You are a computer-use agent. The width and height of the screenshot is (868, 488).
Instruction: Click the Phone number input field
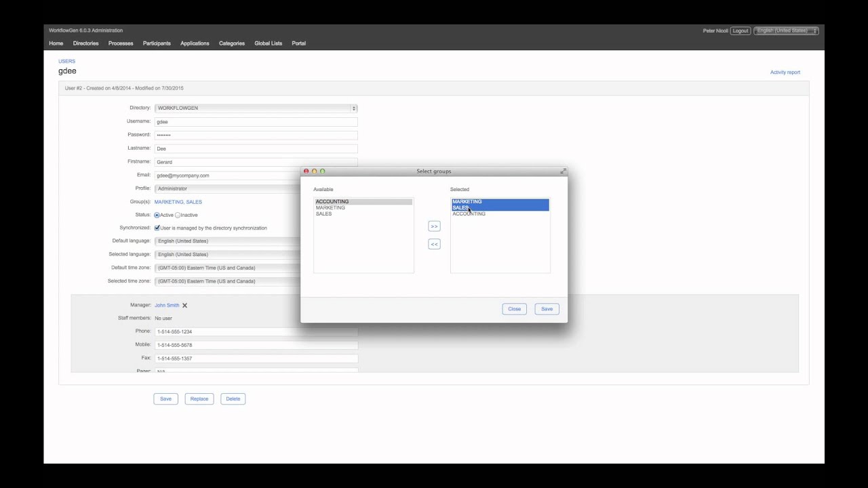[x=256, y=332]
